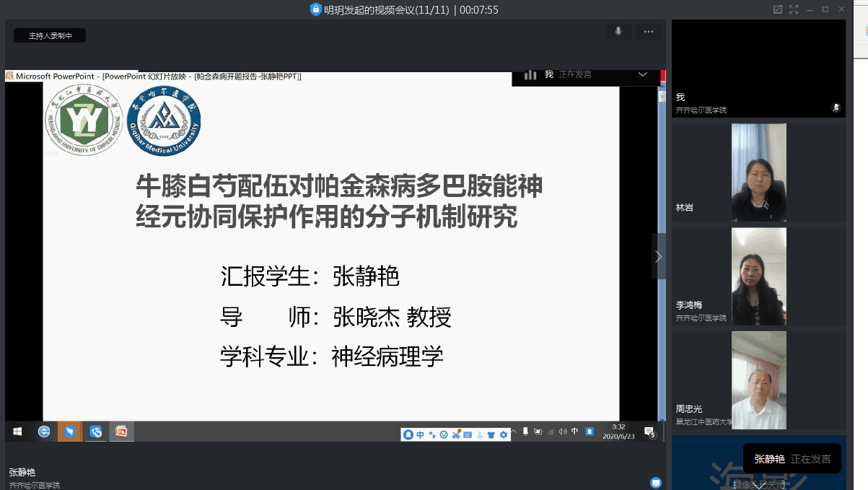The width and height of the screenshot is (868, 490).
Task: Click the shared PowerPoint vertical scrollbar
Action: (662, 253)
